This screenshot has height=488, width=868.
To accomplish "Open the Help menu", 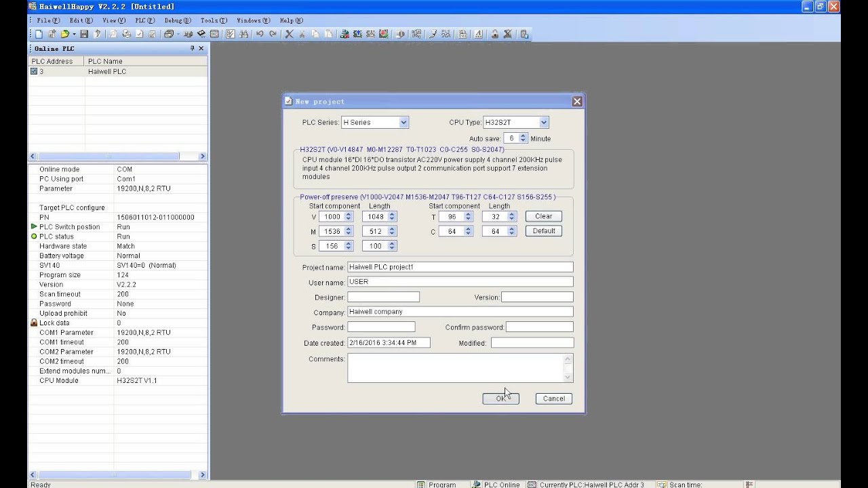I will pyautogui.click(x=292, y=20).
